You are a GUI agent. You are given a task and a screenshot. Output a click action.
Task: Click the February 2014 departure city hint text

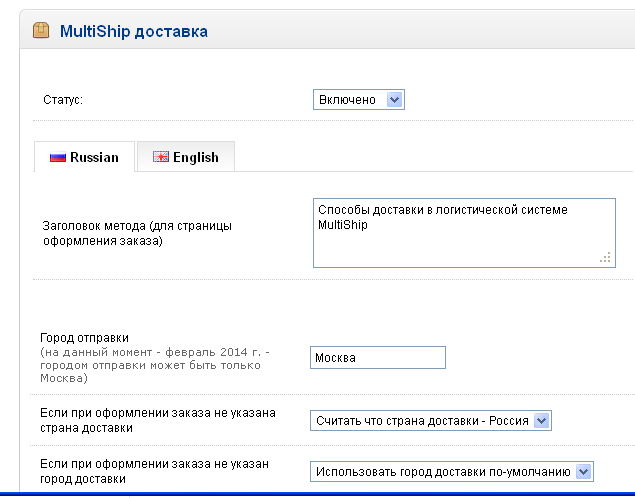pyautogui.click(x=148, y=365)
